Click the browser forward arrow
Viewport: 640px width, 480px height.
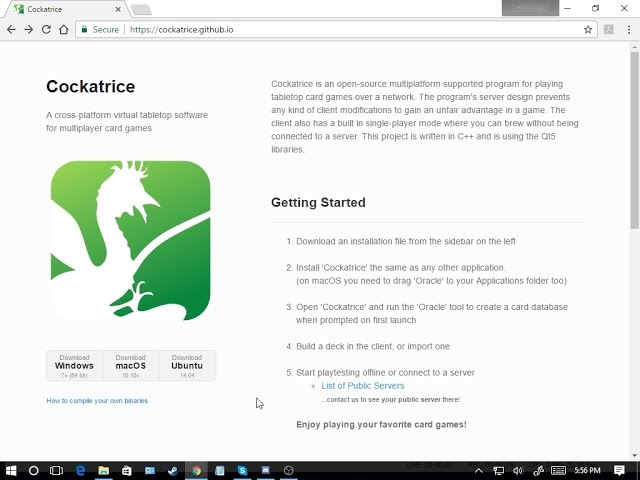click(29, 29)
